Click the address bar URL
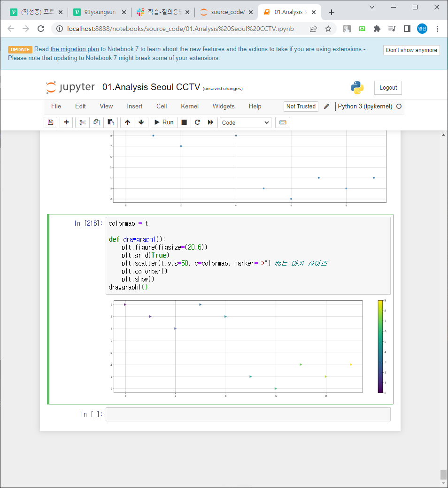 [180, 29]
